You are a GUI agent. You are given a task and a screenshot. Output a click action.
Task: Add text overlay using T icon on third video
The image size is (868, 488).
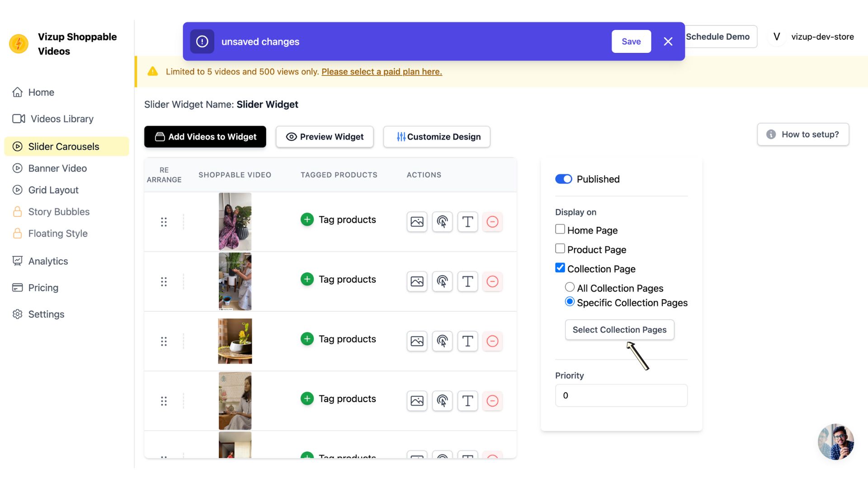pos(467,341)
